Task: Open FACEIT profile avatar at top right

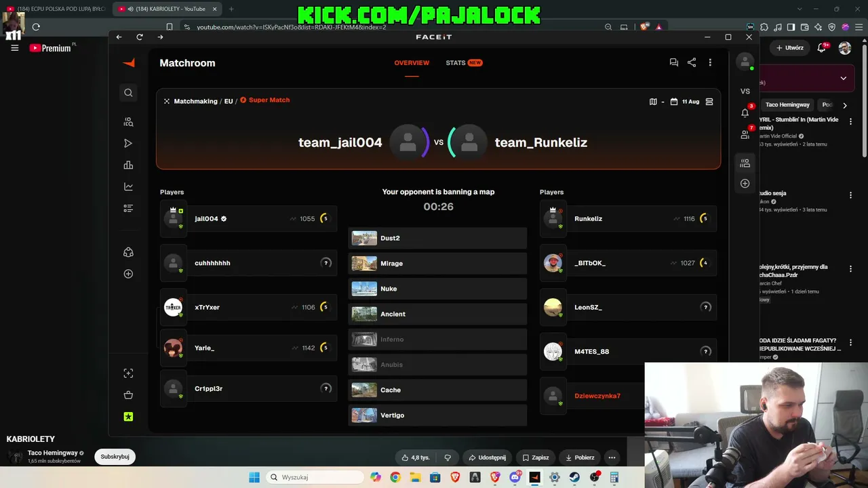Action: click(745, 62)
